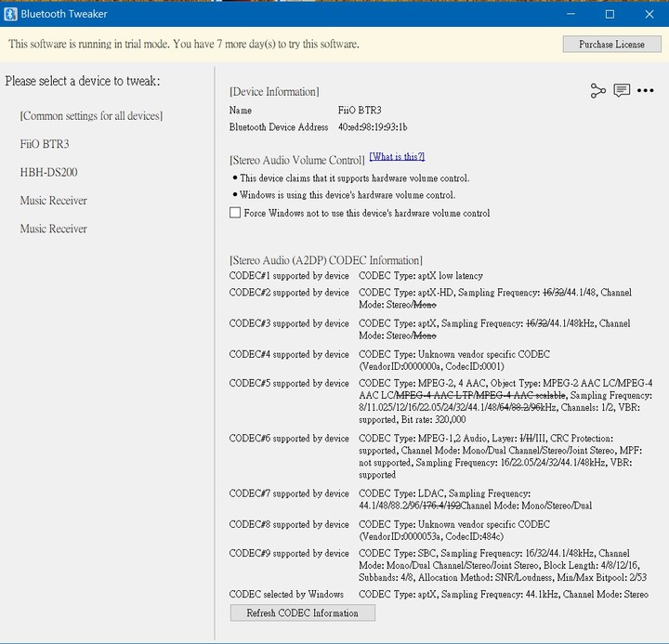Select Common settings for all devices
This screenshot has height=644, width=669.
pyautogui.click(x=91, y=115)
